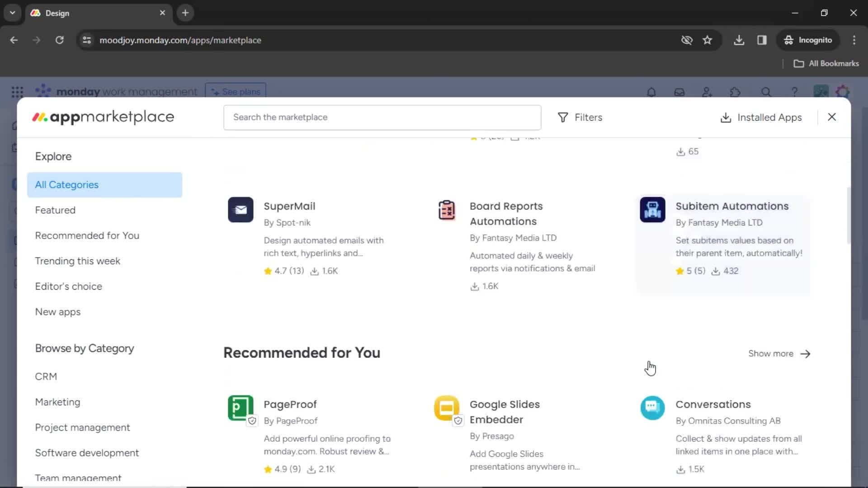Click the address bar URL
The width and height of the screenshot is (868, 488).
(180, 40)
